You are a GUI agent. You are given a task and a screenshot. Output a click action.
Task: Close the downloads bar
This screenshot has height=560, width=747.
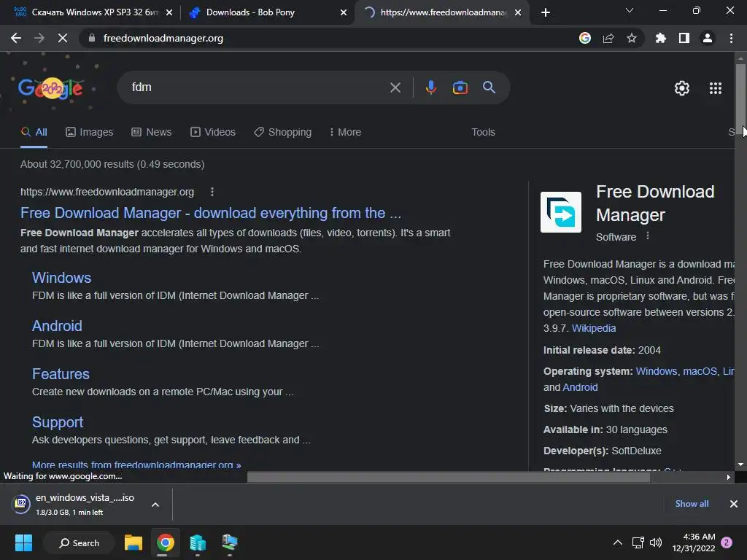point(734,504)
